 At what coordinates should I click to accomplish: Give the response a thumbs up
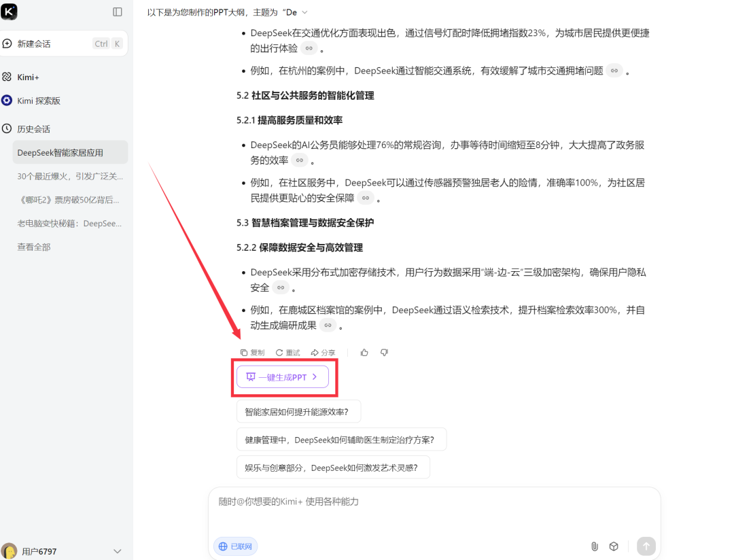pos(364,353)
